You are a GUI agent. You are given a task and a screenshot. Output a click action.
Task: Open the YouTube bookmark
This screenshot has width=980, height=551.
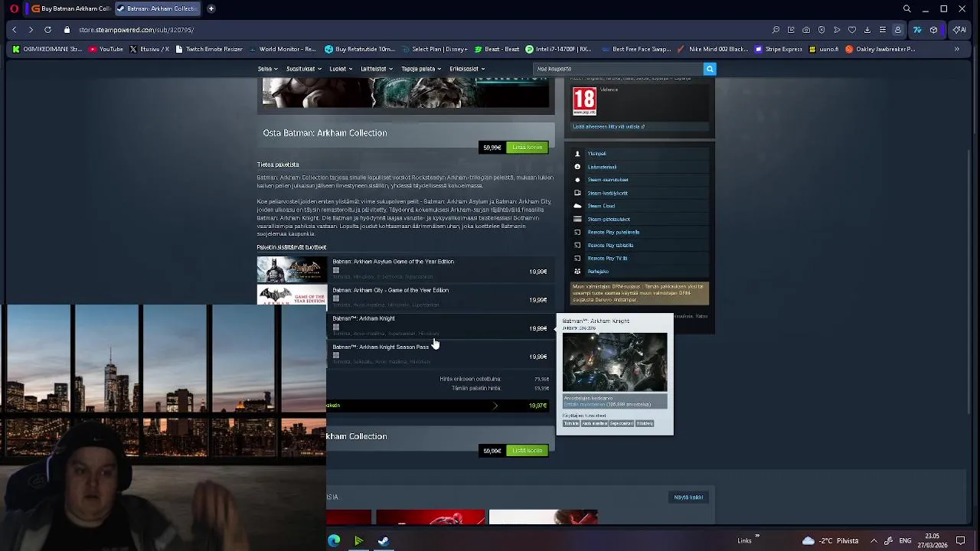coord(106,49)
